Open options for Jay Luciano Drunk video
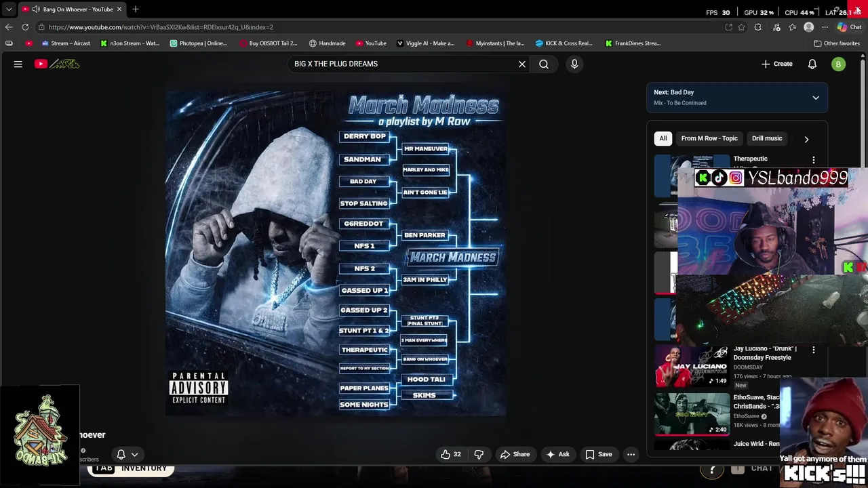Image resolution: width=868 pixels, height=488 pixels. click(x=814, y=350)
